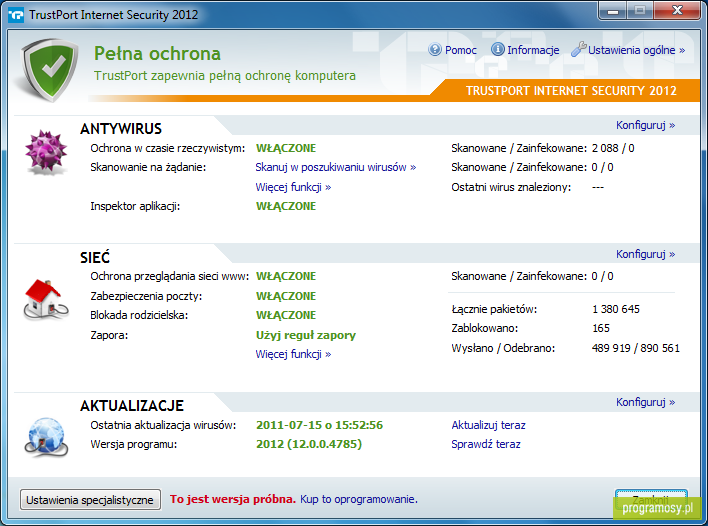Click the green shield protection status icon

(50, 70)
